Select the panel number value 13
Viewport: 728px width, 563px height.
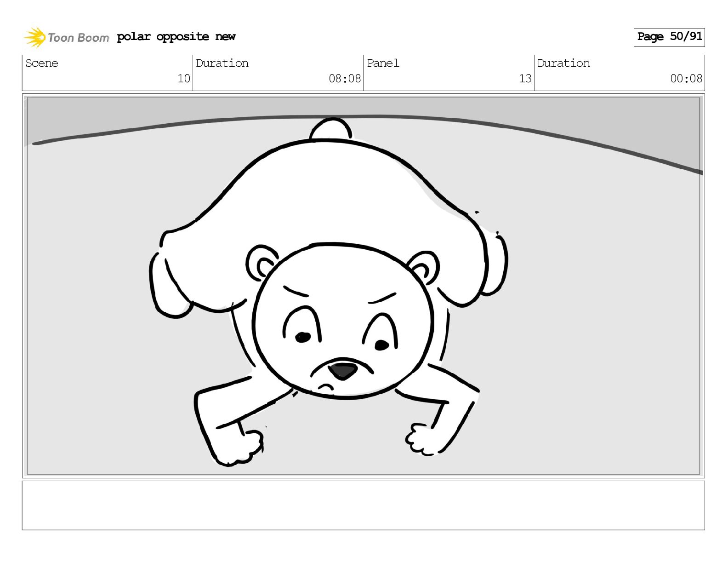(525, 79)
